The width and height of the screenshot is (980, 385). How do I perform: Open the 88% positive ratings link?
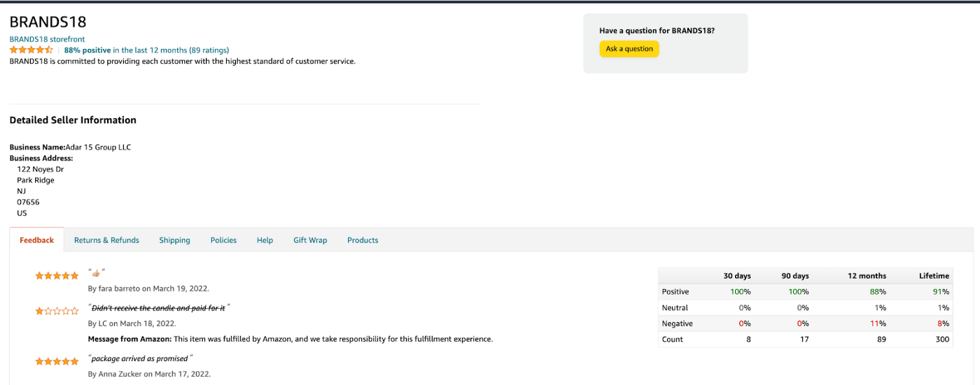(x=146, y=50)
